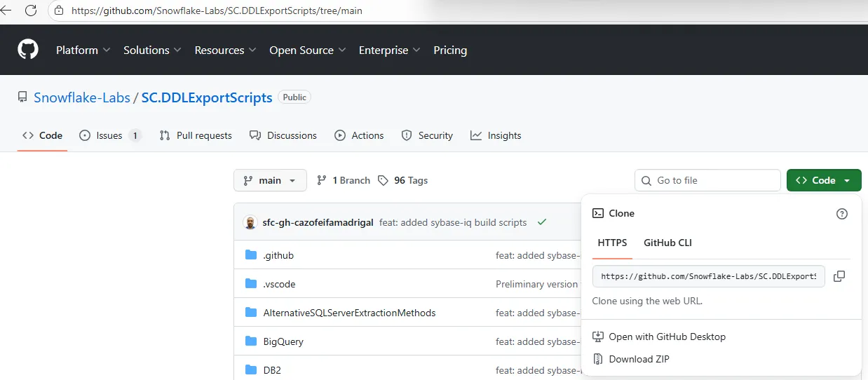Open the .vscode folder name
The image size is (868, 380).
point(279,284)
